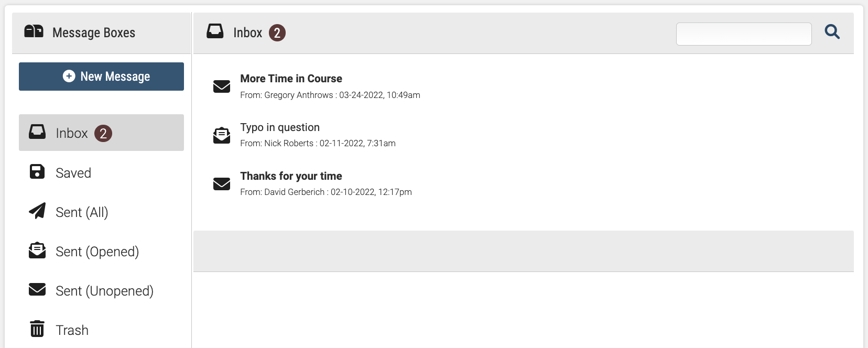868x348 pixels.
Task: Click the inbox search input field
Action: [744, 34]
